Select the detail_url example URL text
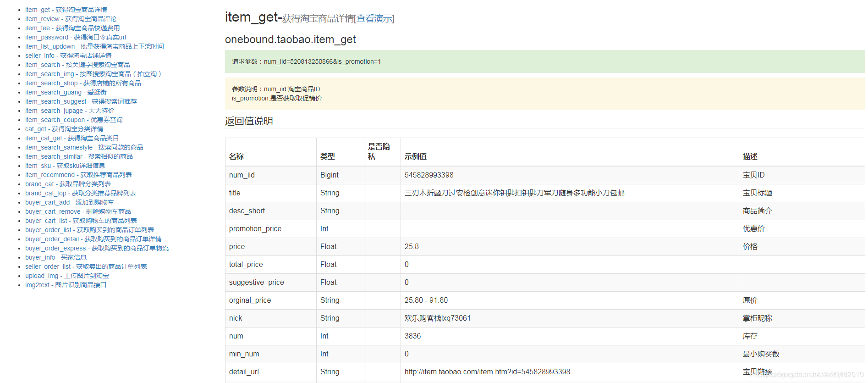The image size is (868, 383). tap(487, 372)
